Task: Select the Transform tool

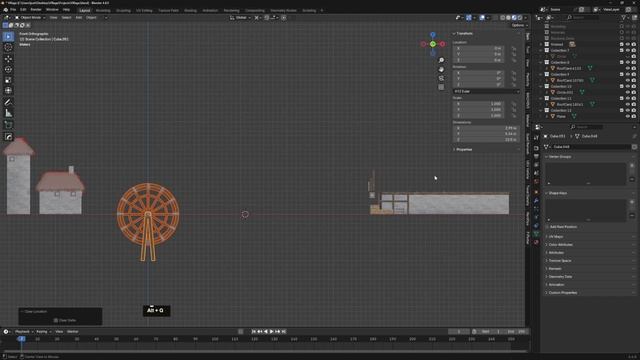Action: click(8, 91)
